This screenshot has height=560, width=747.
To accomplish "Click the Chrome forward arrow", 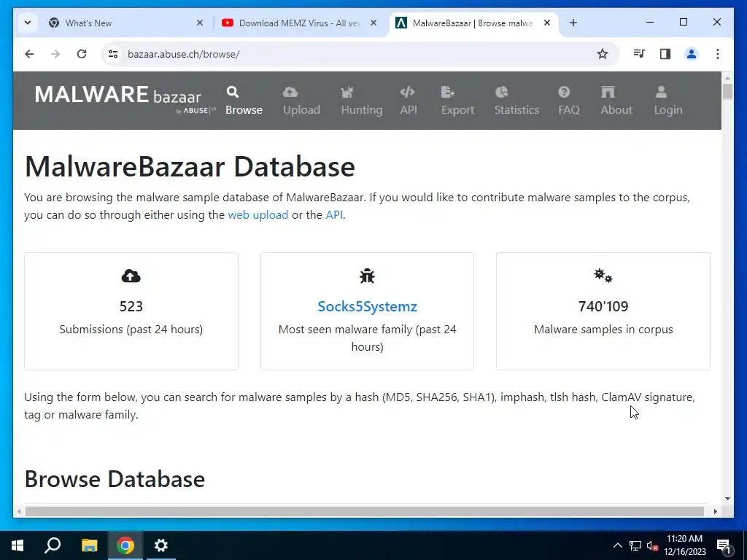I will (x=55, y=54).
